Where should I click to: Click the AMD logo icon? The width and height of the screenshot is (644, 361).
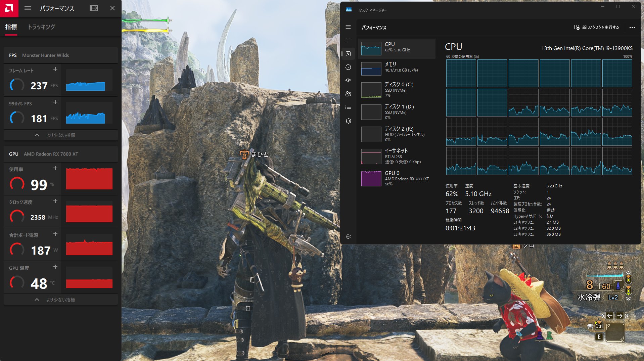click(9, 8)
